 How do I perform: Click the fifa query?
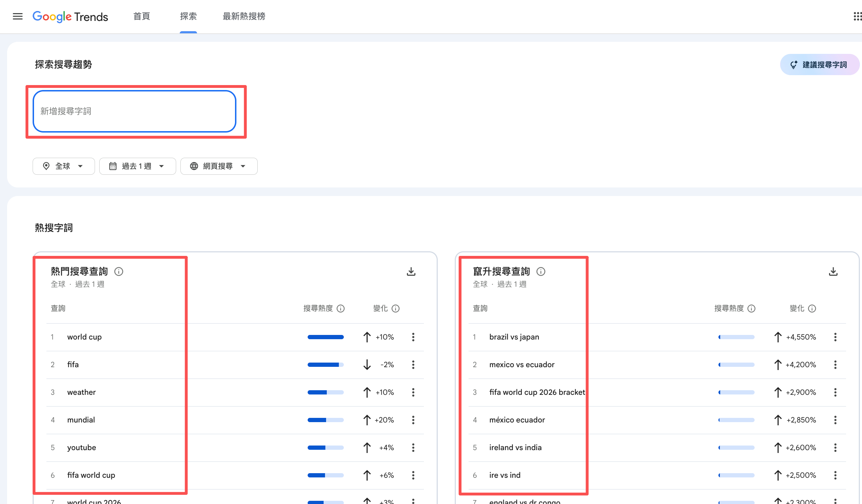pyautogui.click(x=73, y=365)
